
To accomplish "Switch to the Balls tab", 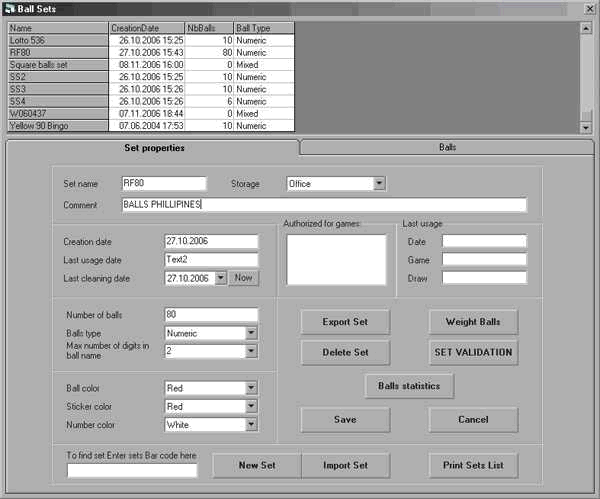I will pos(447,147).
